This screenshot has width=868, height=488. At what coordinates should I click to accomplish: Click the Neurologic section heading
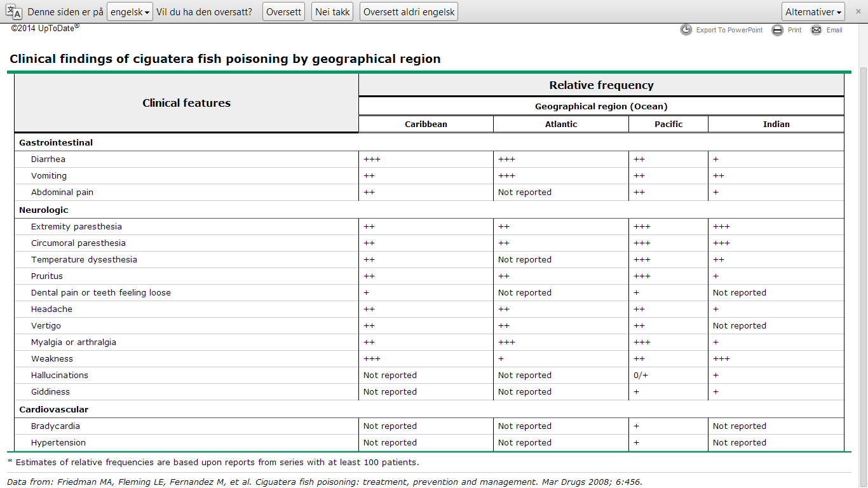[x=44, y=210]
